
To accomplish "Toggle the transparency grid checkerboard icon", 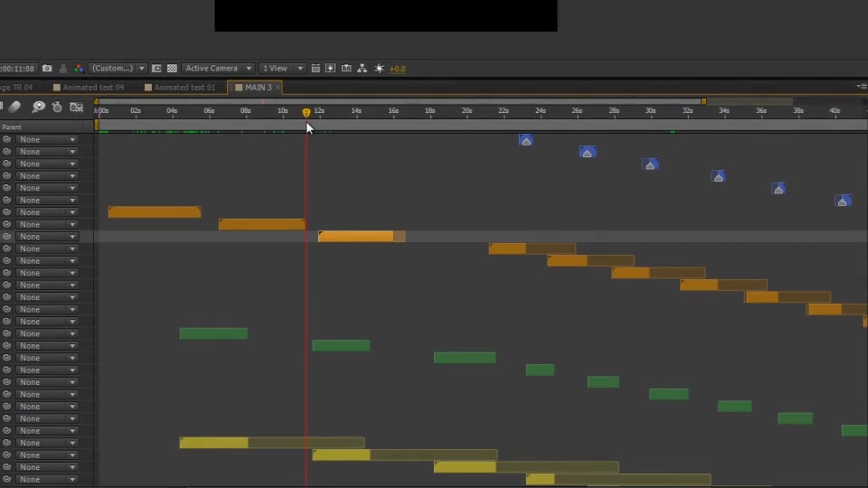I will pyautogui.click(x=172, y=68).
